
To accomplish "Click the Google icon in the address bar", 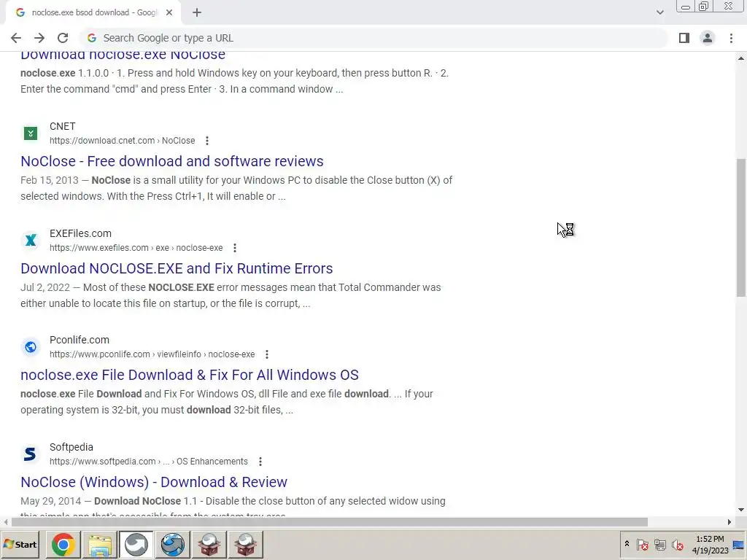I will pyautogui.click(x=92, y=38).
